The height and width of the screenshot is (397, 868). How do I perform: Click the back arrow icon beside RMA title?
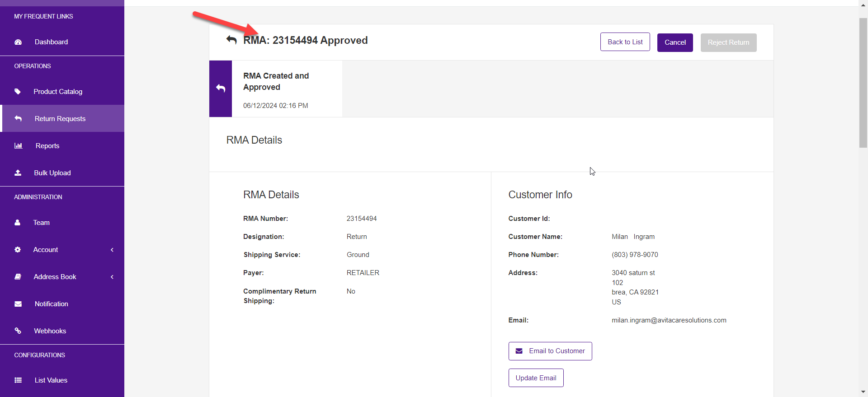point(231,40)
